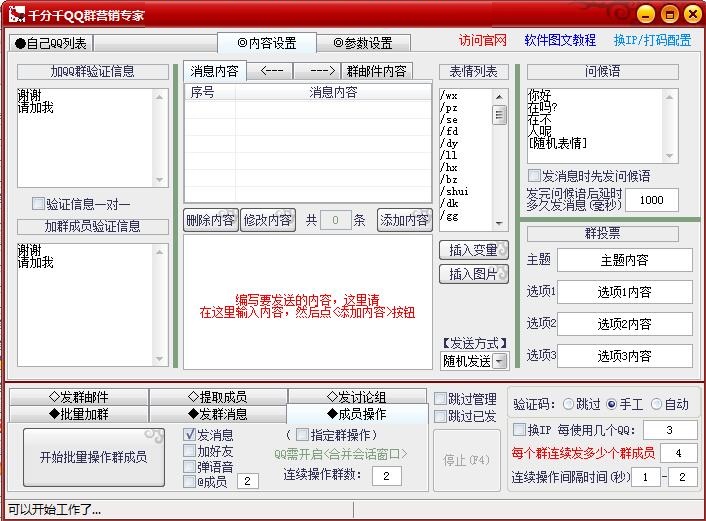706x521 pixels.
Task: Select the /wx emoticon in list
Action: pos(449,95)
